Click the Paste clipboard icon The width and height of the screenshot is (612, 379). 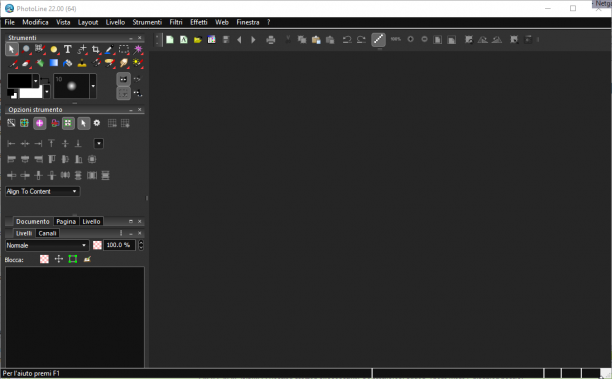point(316,39)
